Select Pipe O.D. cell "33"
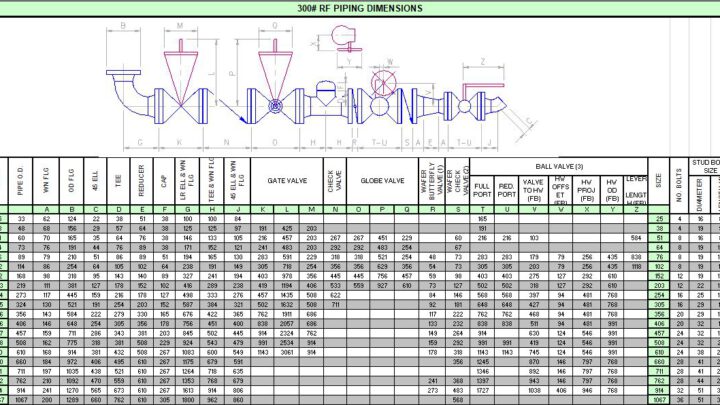This screenshot has width=720, height=405. click(21, 219)
